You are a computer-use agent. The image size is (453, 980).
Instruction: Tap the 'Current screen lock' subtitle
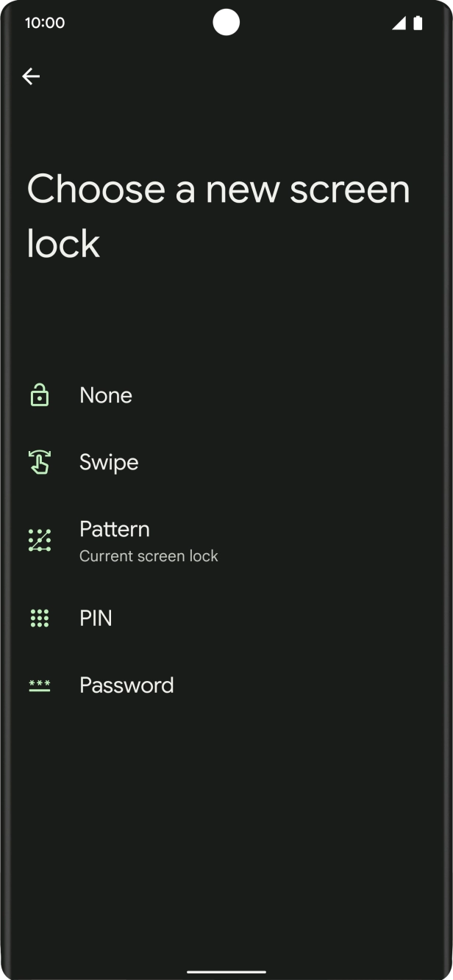point(149,556)
